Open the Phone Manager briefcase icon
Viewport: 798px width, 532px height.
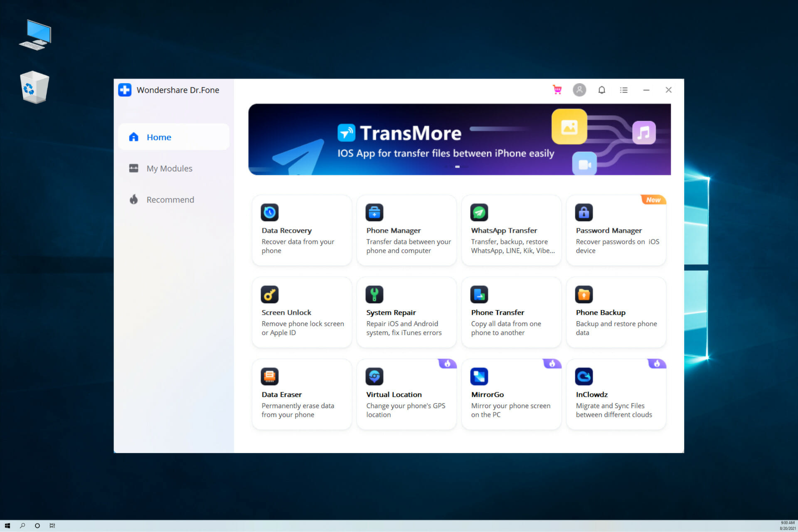[374, 212]
